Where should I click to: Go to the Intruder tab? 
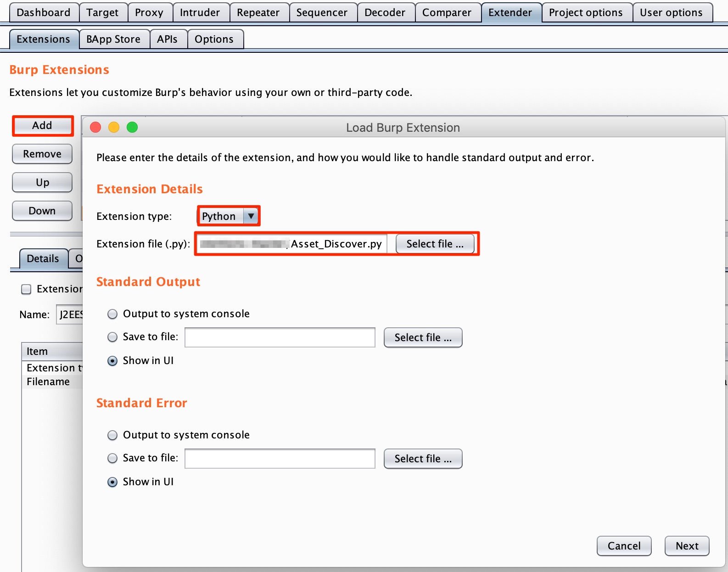click(x=200, y=12)
